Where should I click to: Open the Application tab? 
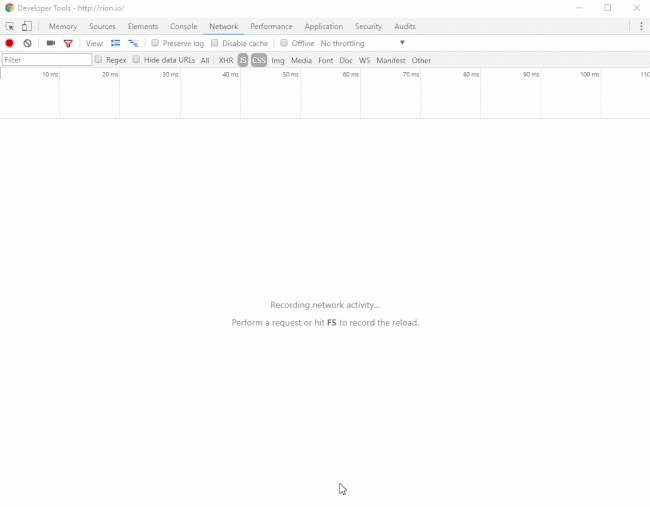tap(323, 26)
